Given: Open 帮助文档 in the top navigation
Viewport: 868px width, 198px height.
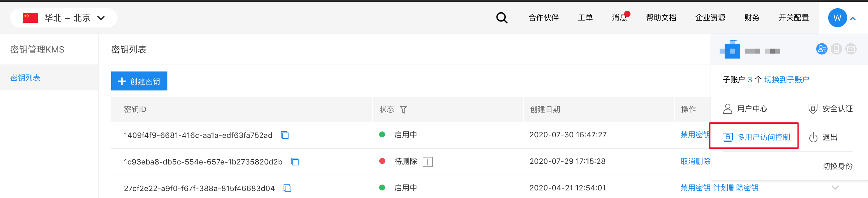Looking at the screenshot, I should coord(661,17).
